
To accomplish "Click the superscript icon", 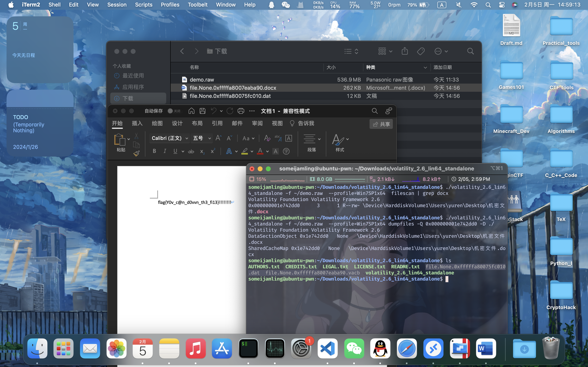I will click(213, 151).
